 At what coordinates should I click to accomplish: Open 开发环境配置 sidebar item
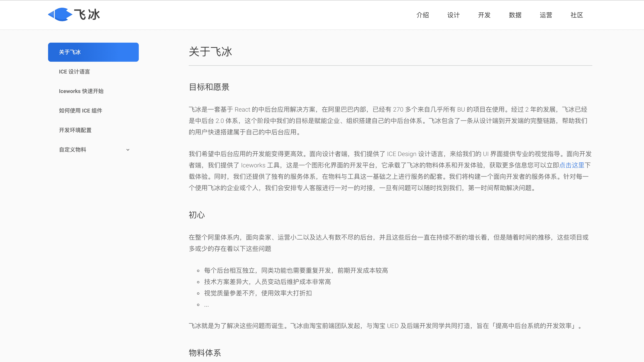click(x=75, y=130)
